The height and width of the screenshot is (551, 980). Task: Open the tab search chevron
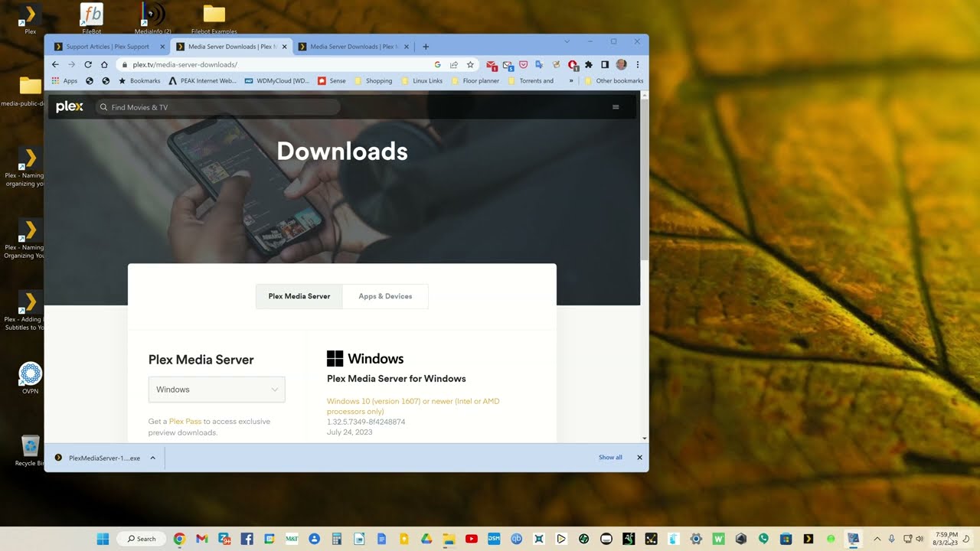[x=567, y=41]
